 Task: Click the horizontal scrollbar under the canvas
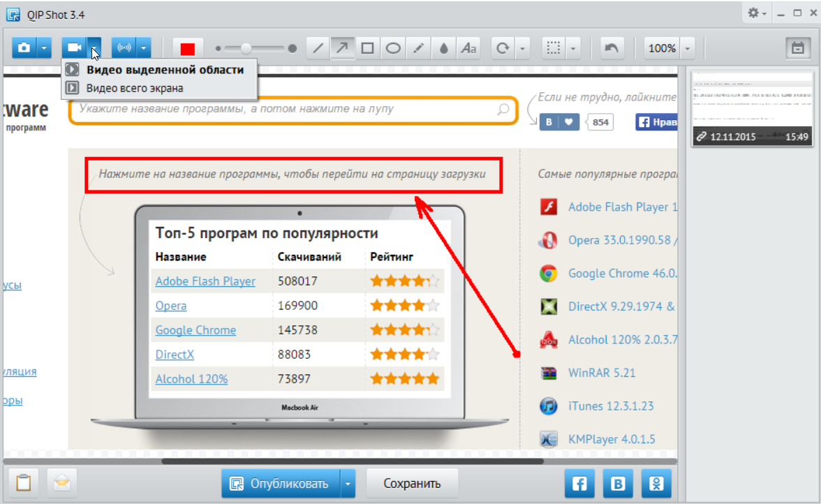tap(353, 461)
